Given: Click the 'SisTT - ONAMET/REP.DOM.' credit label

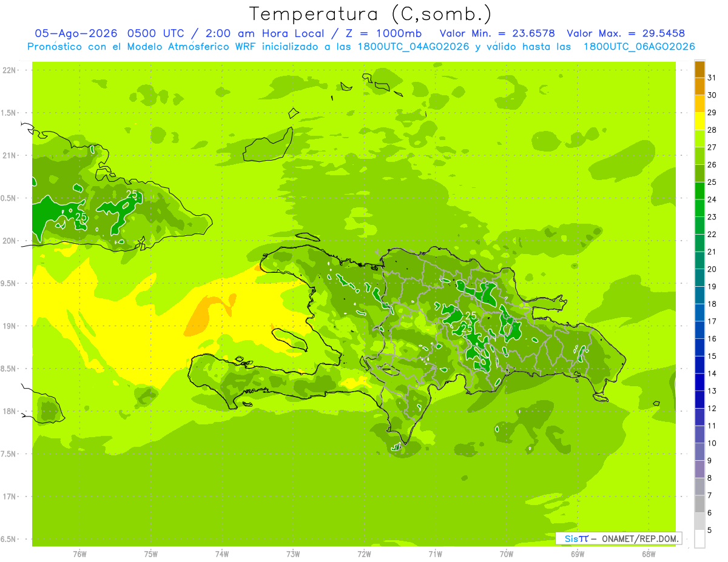Looking at the screenshot, I should [x=618, y=538].
